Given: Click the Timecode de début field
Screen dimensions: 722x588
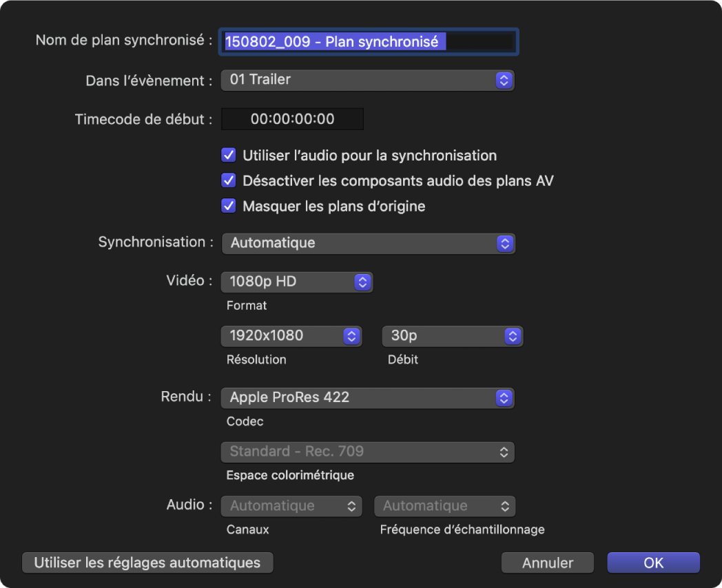Looking at the screenshot, I should click(x=291, y=119).
